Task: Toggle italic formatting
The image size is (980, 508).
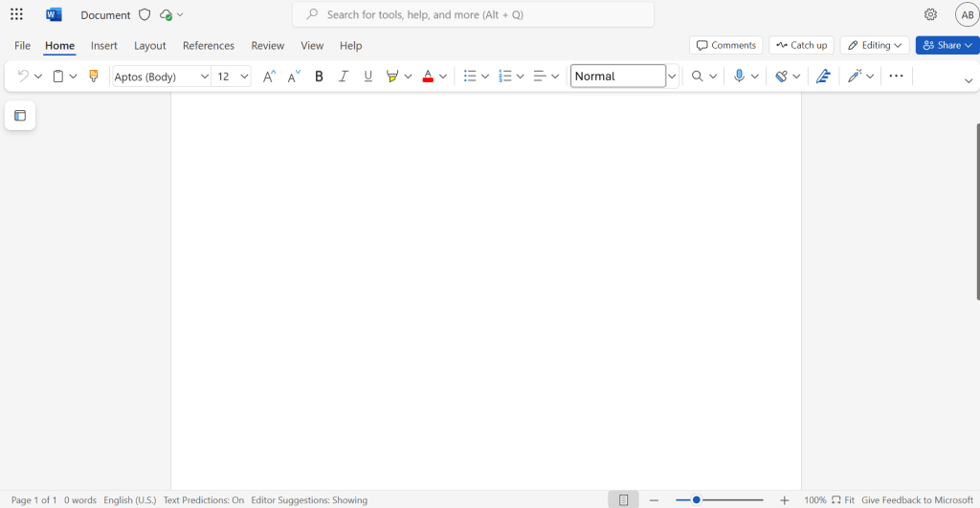Action: point(344,77)
